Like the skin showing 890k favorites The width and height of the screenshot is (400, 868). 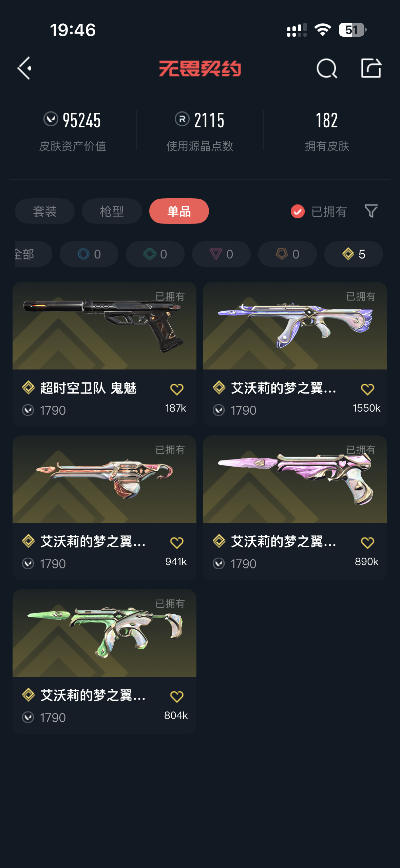tap(367, 543)
